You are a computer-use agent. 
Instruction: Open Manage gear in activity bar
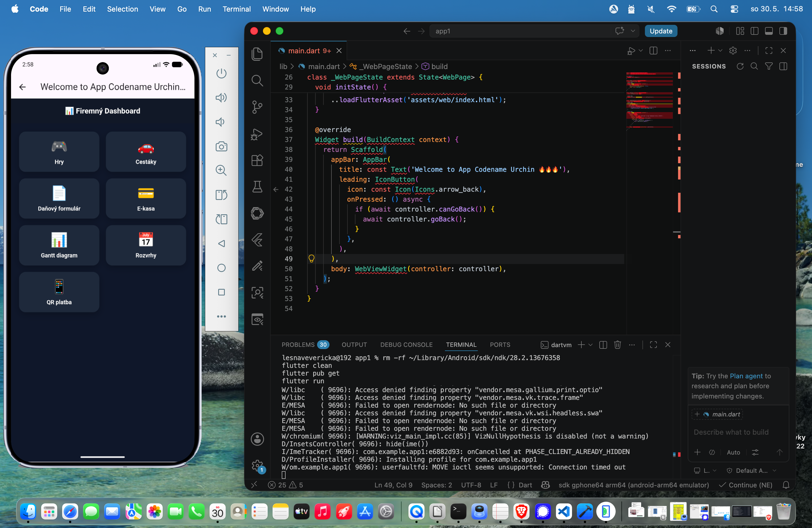tap(257, 466)
